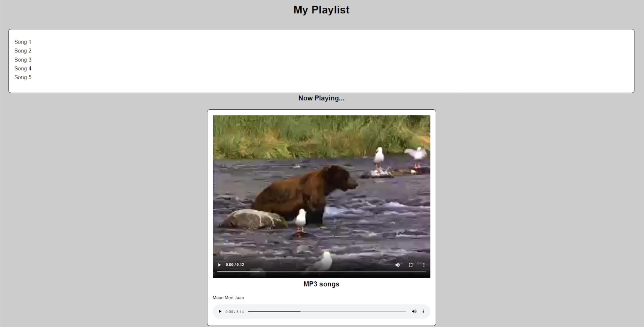Select Song 1 in playlist
644x327 pixels.
click(23, 42)
